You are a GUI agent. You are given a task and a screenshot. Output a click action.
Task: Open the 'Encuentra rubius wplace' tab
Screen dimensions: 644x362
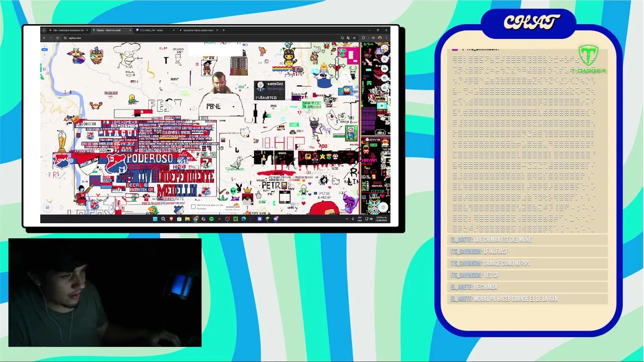198,30
